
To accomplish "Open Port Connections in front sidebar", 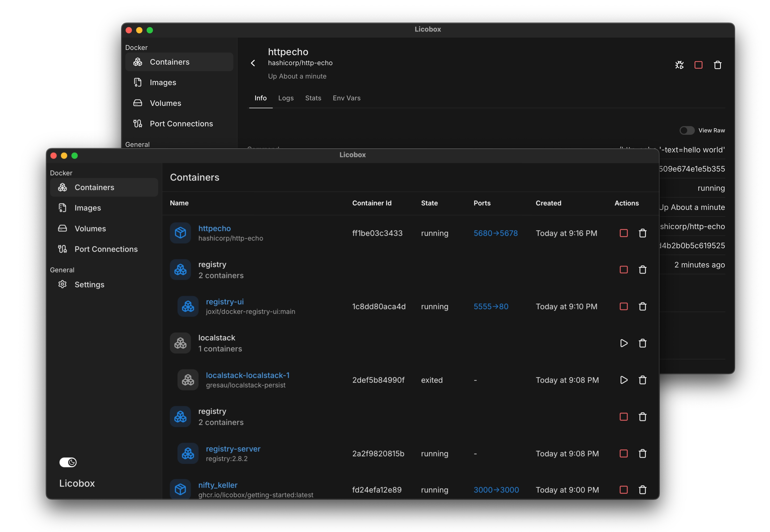I will coord(106,249).
